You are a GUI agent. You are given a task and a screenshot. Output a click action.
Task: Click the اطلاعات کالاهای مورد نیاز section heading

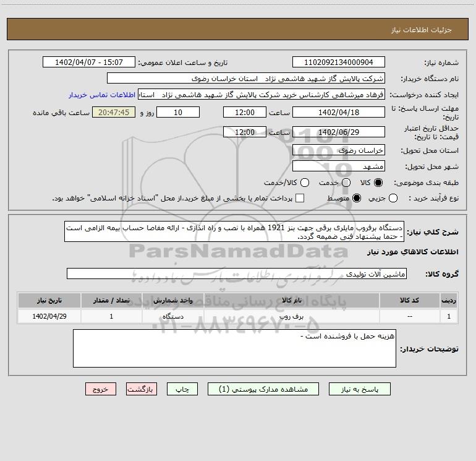[x=412, y=252]
